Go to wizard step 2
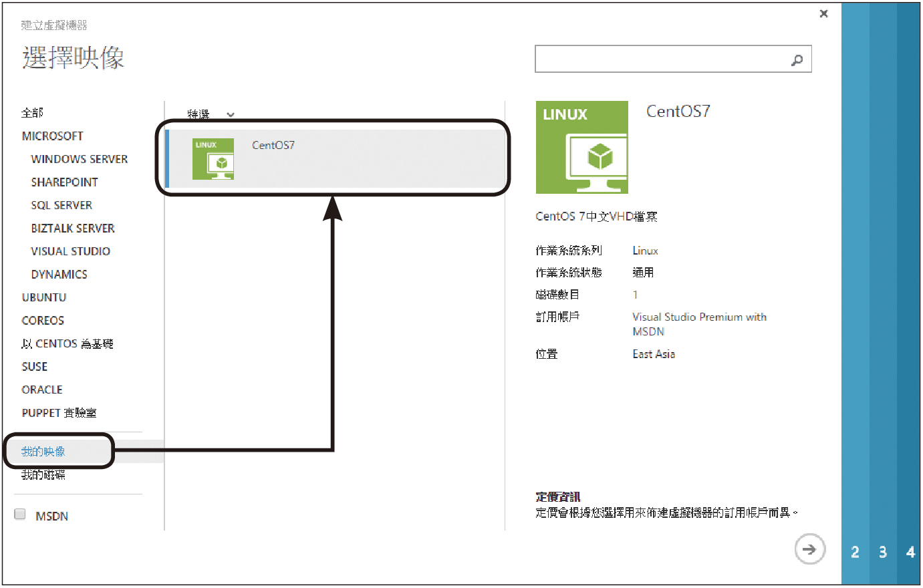Image resolution: width=923 pixels, height=588 pixels. click(x=855, y=552)
